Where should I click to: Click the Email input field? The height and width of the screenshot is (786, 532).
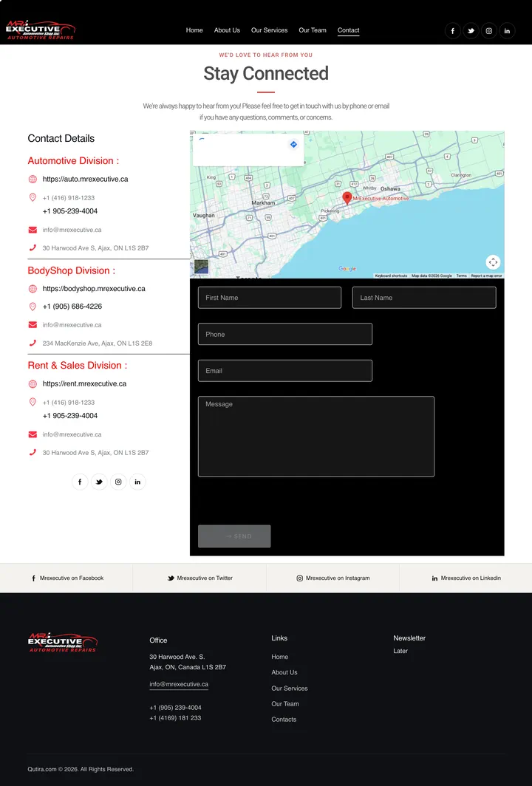click(285, 371)
